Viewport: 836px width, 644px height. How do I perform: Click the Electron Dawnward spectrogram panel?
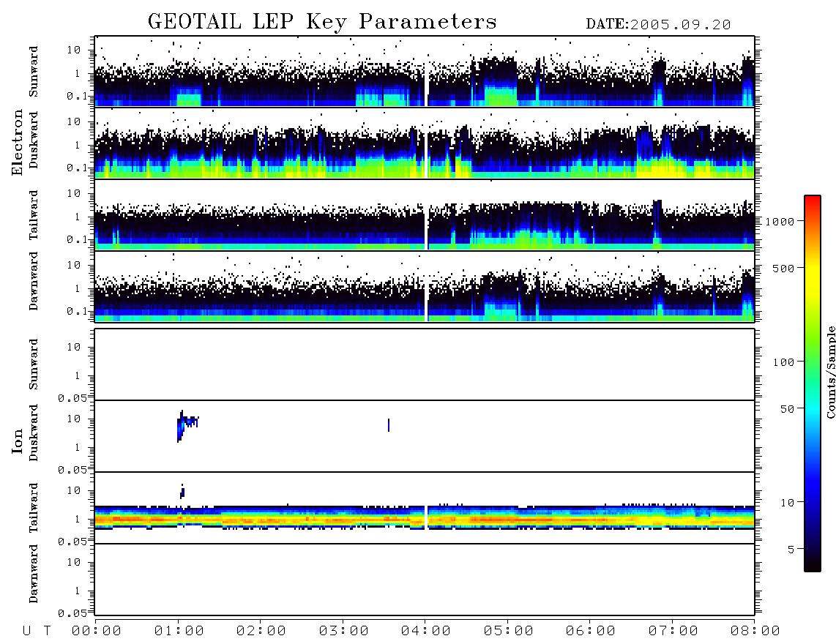(425, 286)
